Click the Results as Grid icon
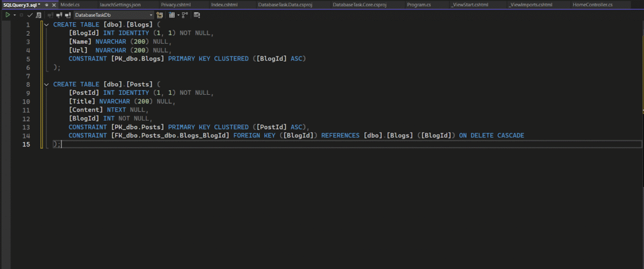 point(172,14)
